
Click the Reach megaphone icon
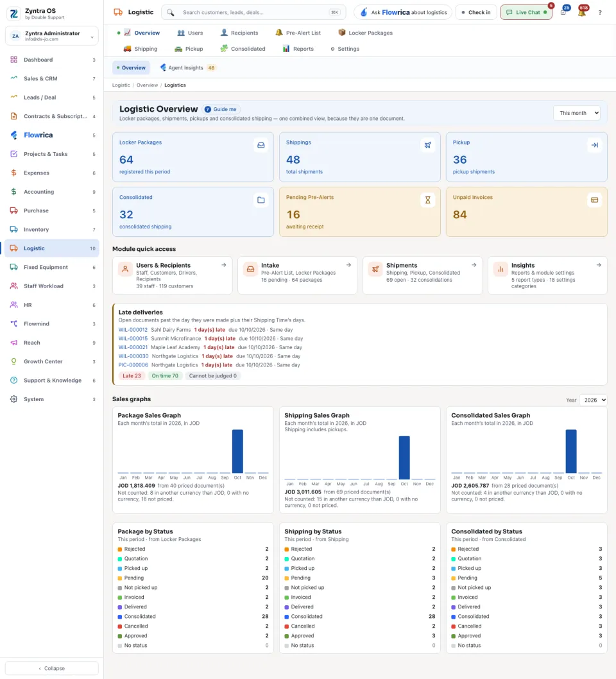(14, 343)
